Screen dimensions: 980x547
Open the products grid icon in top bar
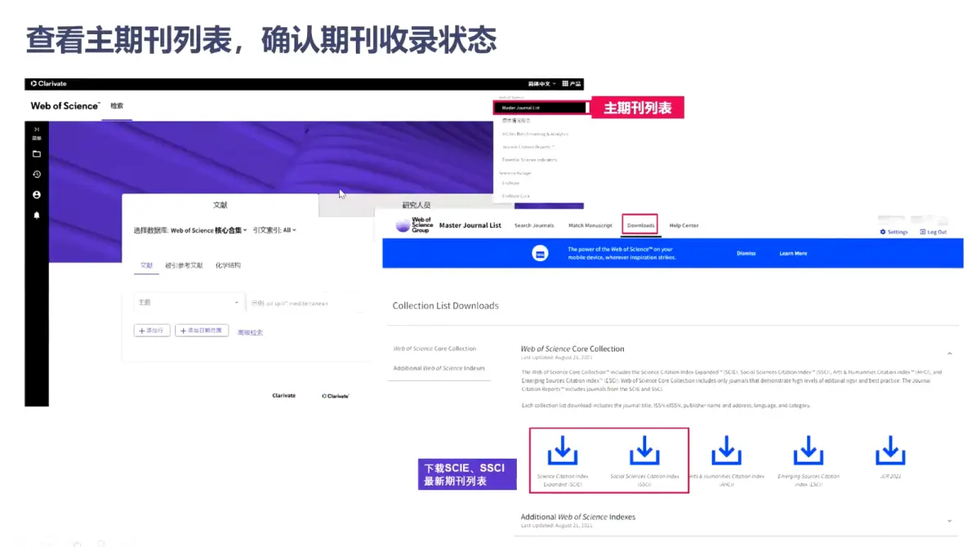click(565, 83)
